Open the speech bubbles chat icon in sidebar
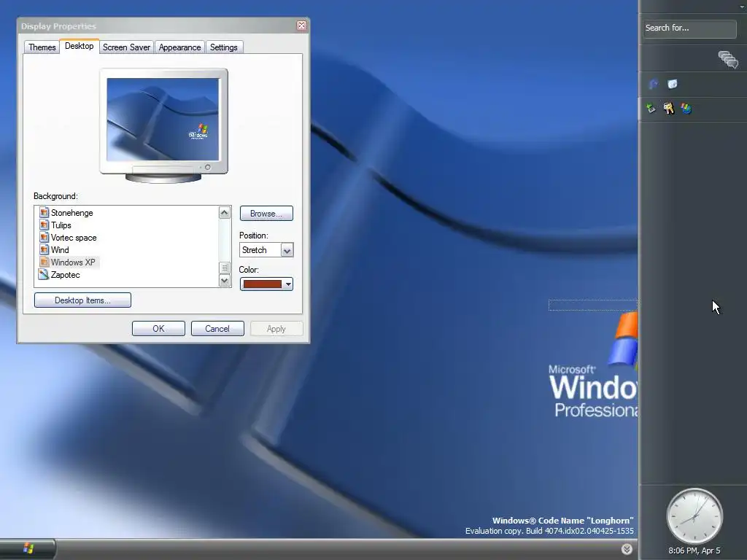747x560 pixels. (x=728, y=60)
